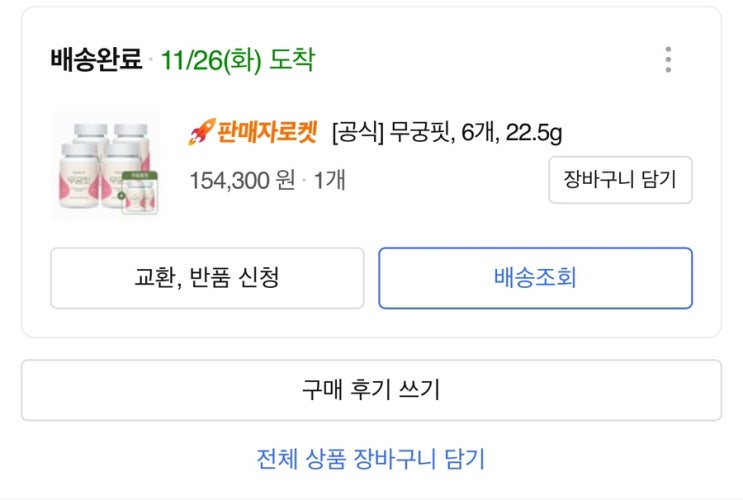Image resolution: width=743 pixels, height=500 pixels.
Task: Open the three-dot more options menu
Action: click(668, 60)
